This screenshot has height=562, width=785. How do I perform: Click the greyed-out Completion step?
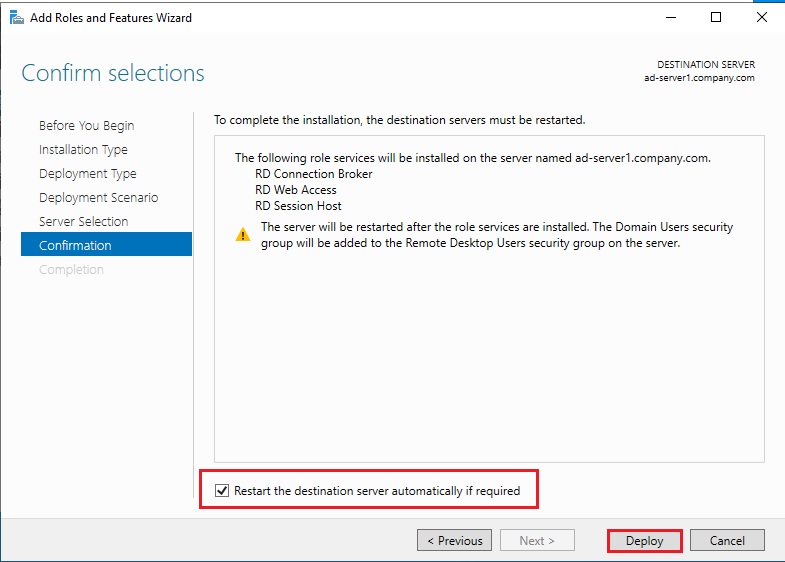tap(71, 270)
